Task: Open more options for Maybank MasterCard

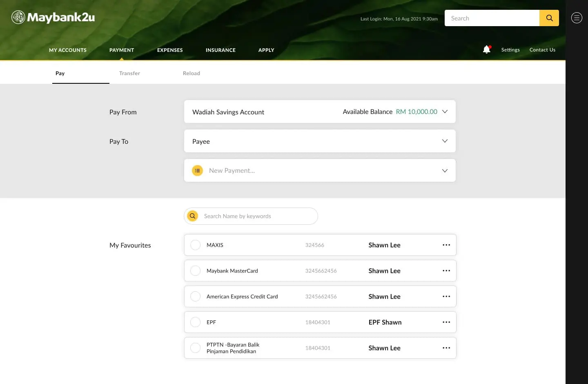Action: pyautogui.click(x=446, y=271)
